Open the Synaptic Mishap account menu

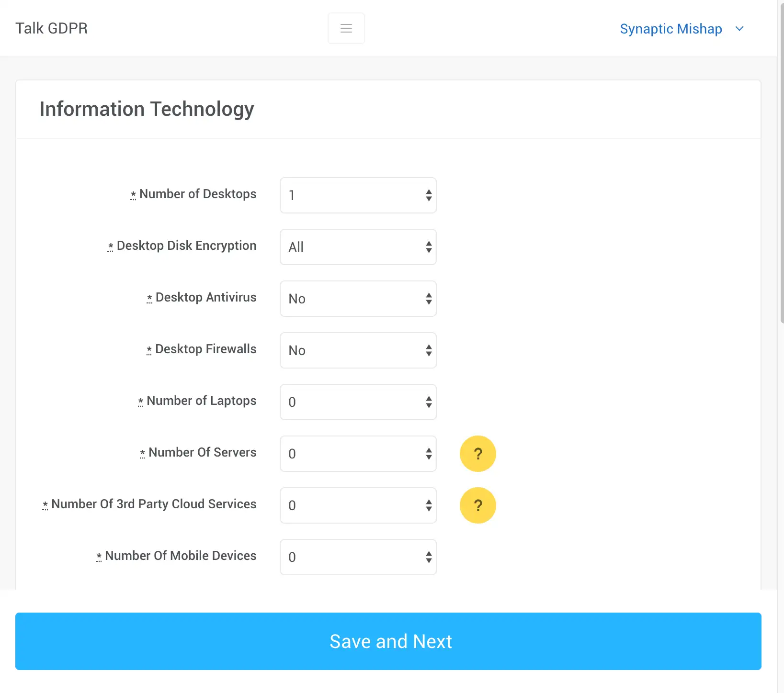click(670, 29)
